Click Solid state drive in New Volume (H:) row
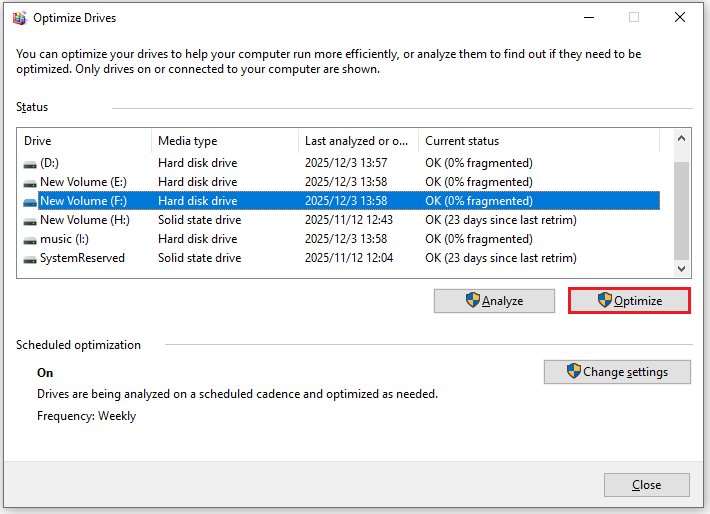This screenshot has width=710, height=514. (x=200, y=220)
